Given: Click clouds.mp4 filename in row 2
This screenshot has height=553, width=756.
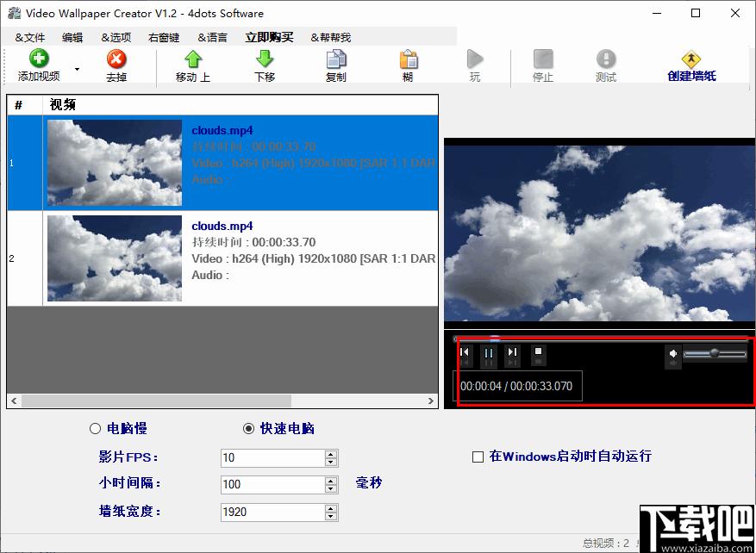Looking at the screenshot, I should [222, 227].
